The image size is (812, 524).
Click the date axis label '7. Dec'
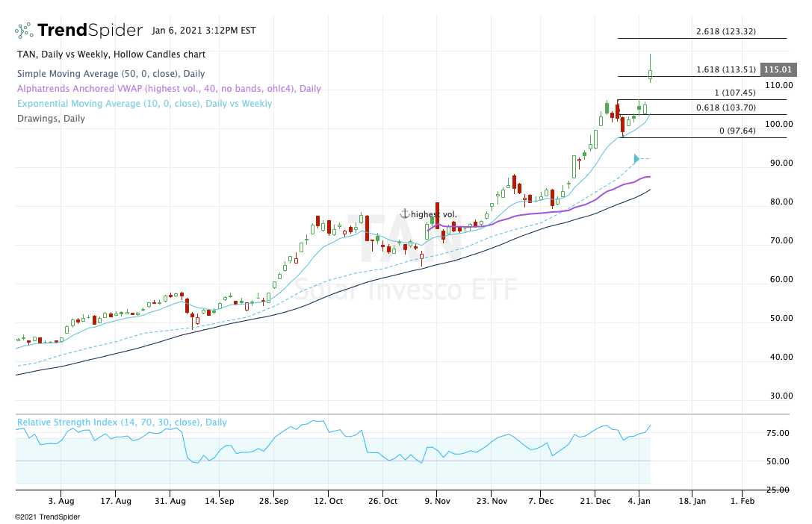[x=541, y=501]
